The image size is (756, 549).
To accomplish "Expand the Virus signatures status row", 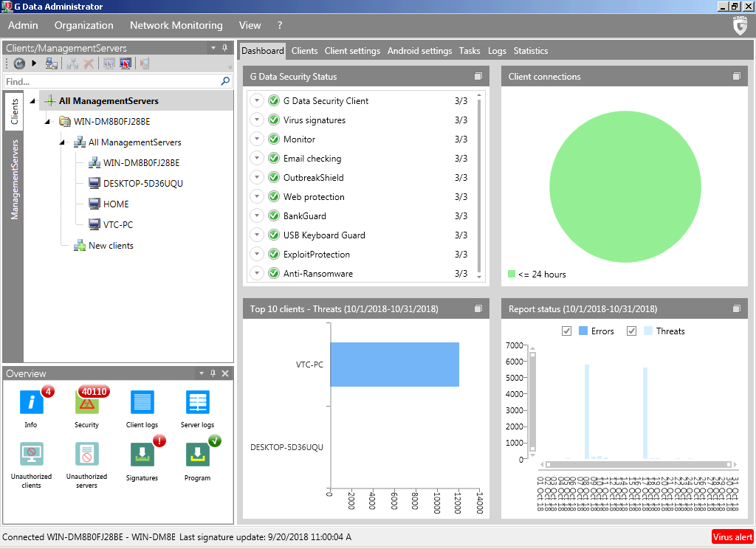I will click(x=257, y=120).
